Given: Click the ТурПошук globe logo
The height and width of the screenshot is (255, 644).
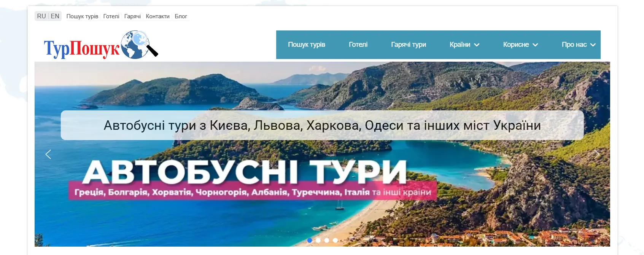Looking at the screenshot, I should [x=101, y=45].
